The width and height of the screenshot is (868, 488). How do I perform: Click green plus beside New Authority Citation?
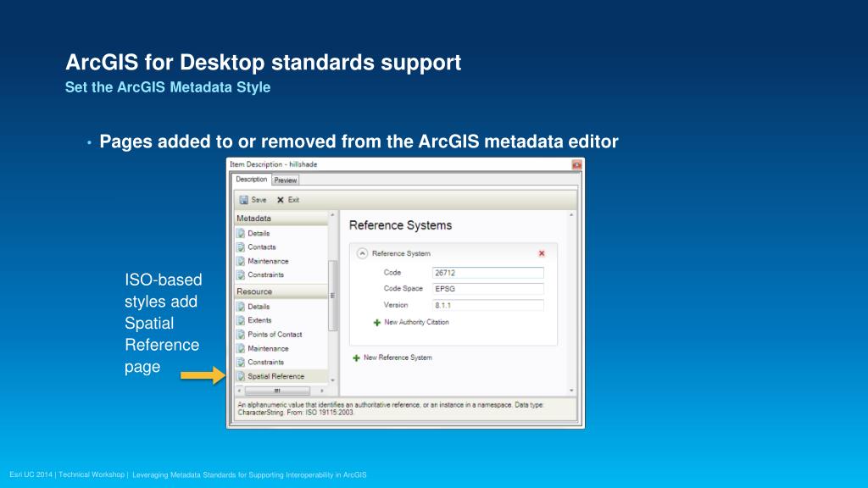pyautogui.click(x=377, y=323)
